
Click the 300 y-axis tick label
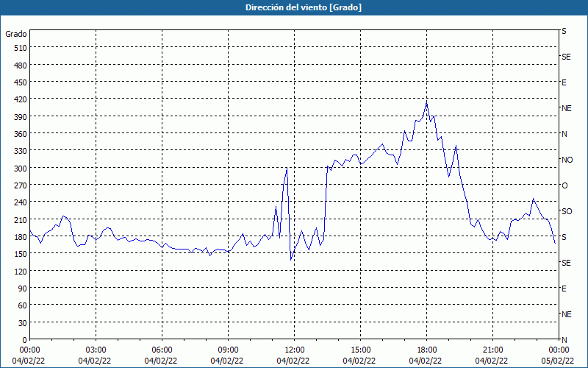pos(21,169)
